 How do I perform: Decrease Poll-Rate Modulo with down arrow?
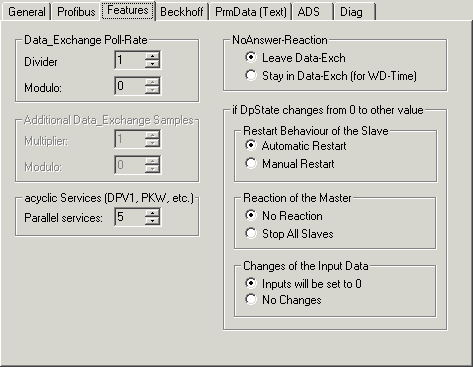tap(152, 90)
